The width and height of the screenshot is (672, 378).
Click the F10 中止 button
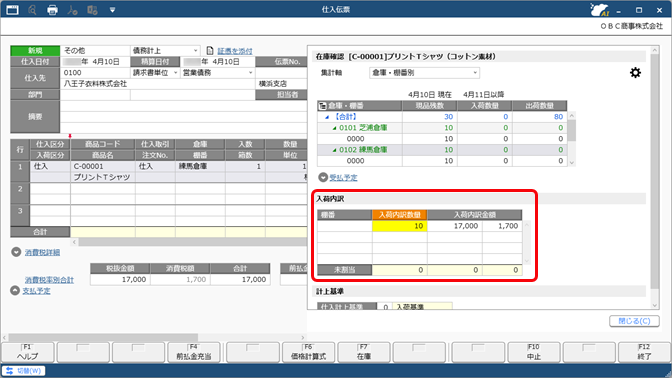[534, 352]
